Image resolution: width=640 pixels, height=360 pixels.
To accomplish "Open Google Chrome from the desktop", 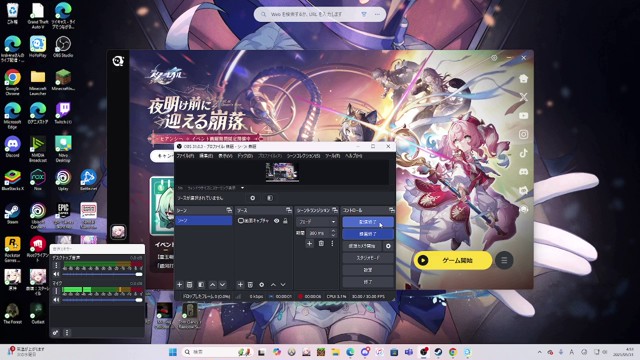I will pos(12,82).
